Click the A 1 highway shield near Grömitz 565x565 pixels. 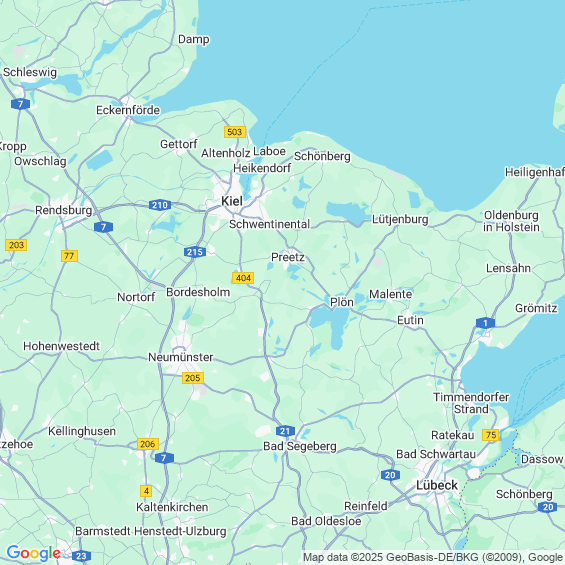click(x=485, y=323)
